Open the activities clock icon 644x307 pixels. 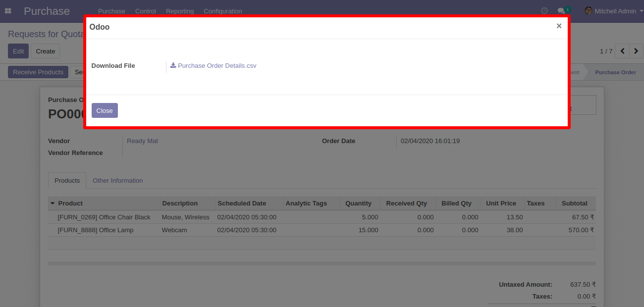[x=544, y=11]
